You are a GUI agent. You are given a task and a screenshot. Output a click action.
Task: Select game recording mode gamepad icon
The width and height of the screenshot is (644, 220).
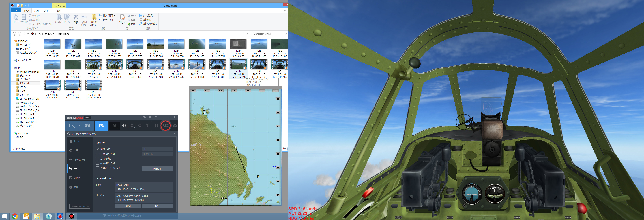tap(101, 126)
